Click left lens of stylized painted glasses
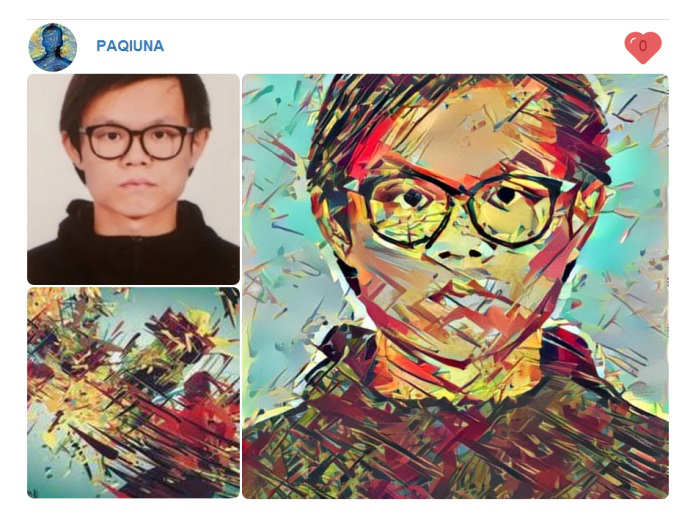This screenshot has height=521, width=693. point(406,209)
